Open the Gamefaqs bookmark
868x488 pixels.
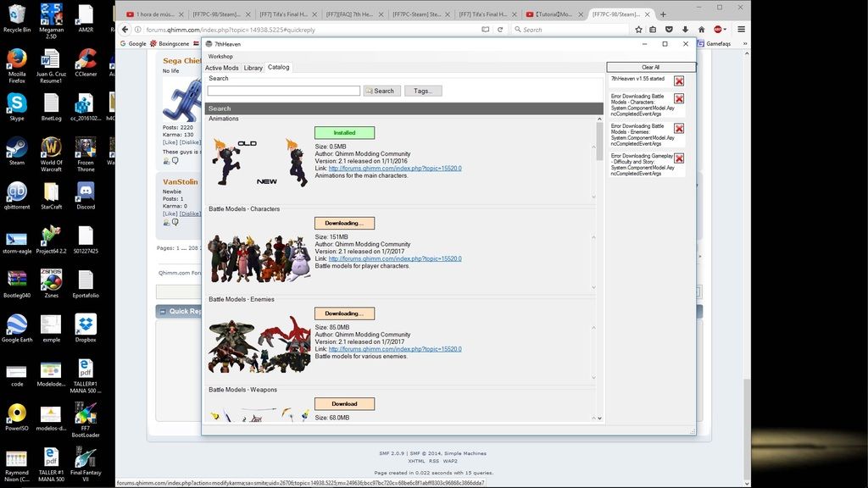714,44
